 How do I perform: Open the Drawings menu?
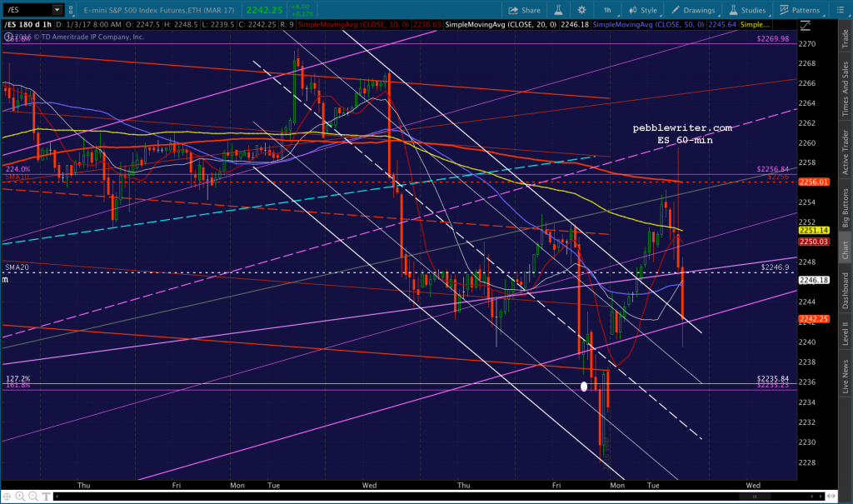click(x=694, y=10)
